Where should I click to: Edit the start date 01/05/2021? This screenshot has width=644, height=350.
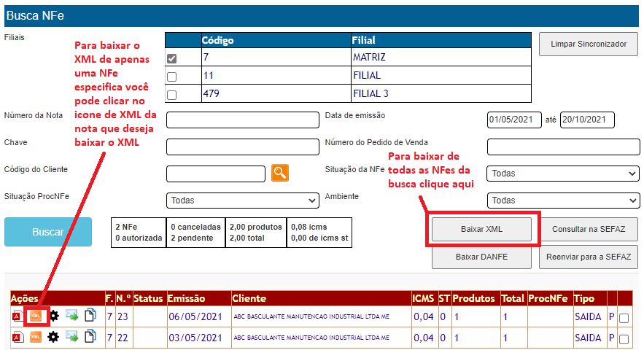coord(514,120)
